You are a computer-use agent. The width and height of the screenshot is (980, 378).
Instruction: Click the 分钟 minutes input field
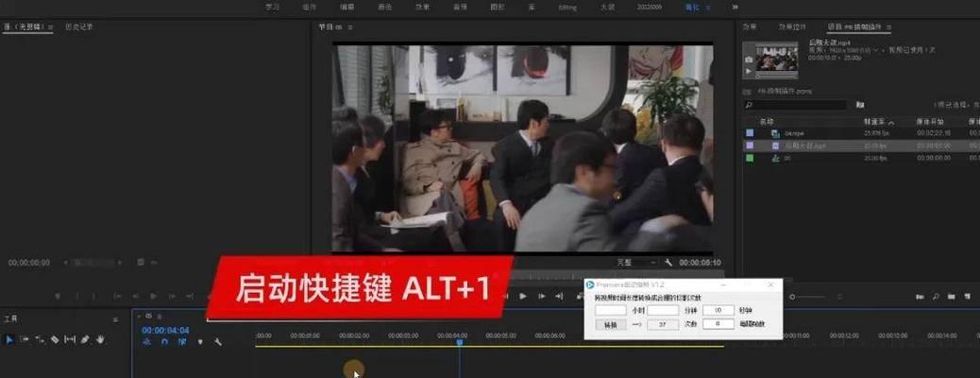(x=663, y=310)
